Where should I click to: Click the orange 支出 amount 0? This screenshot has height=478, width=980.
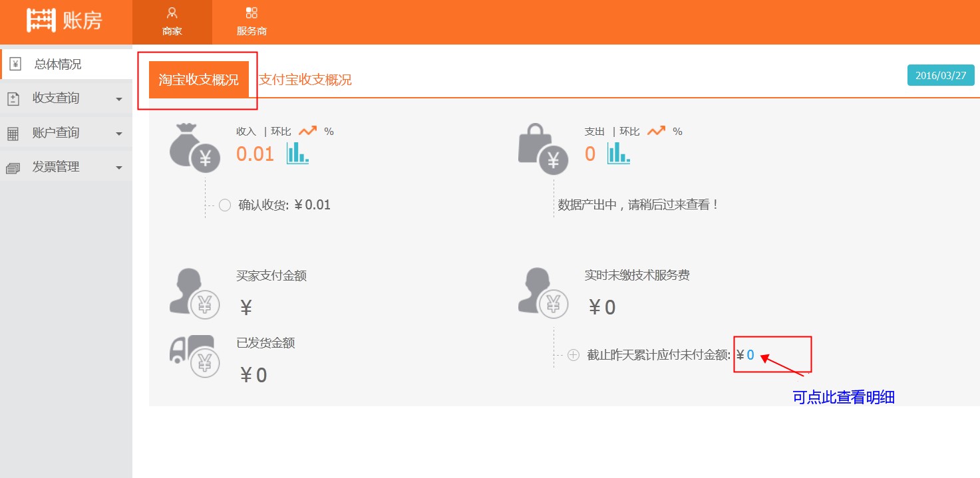(x=590, y=154)
